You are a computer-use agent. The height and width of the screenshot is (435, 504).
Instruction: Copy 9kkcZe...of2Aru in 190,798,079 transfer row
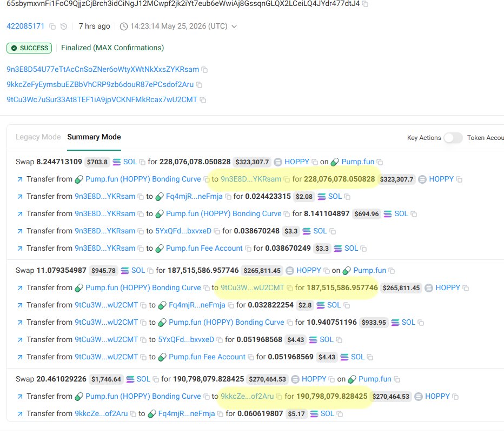280,397
